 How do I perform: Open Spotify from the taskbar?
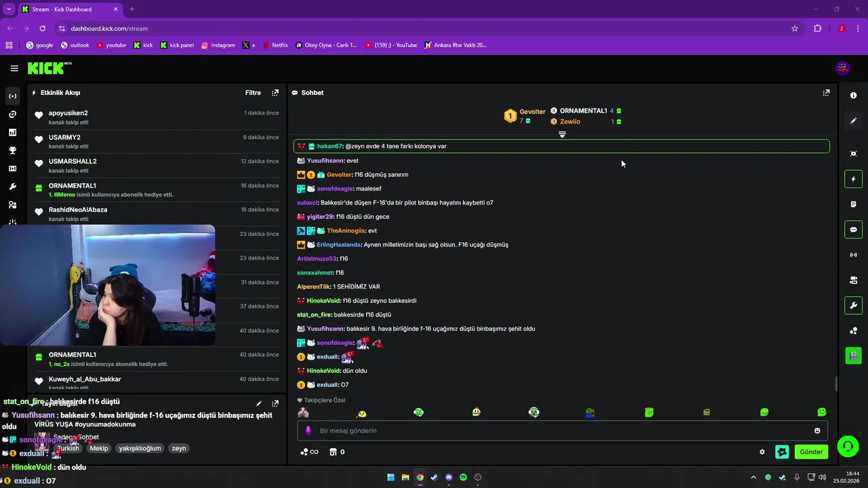click(463, 477)
